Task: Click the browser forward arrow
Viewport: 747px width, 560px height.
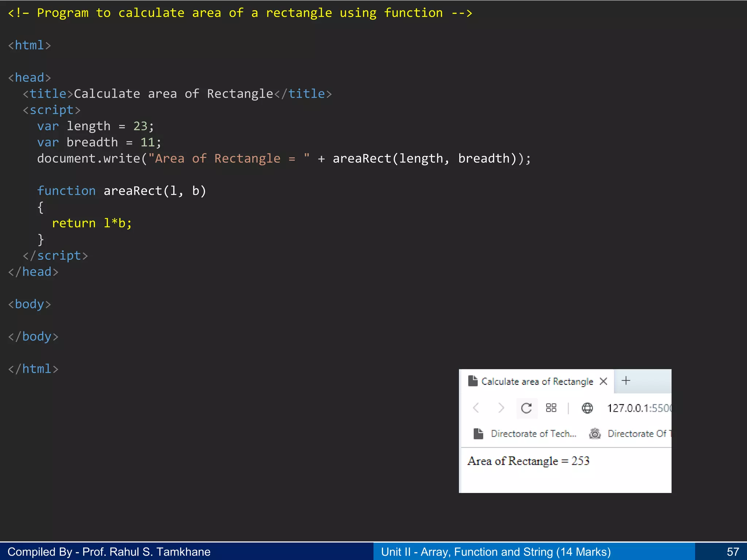Action: tap(501, 408)
